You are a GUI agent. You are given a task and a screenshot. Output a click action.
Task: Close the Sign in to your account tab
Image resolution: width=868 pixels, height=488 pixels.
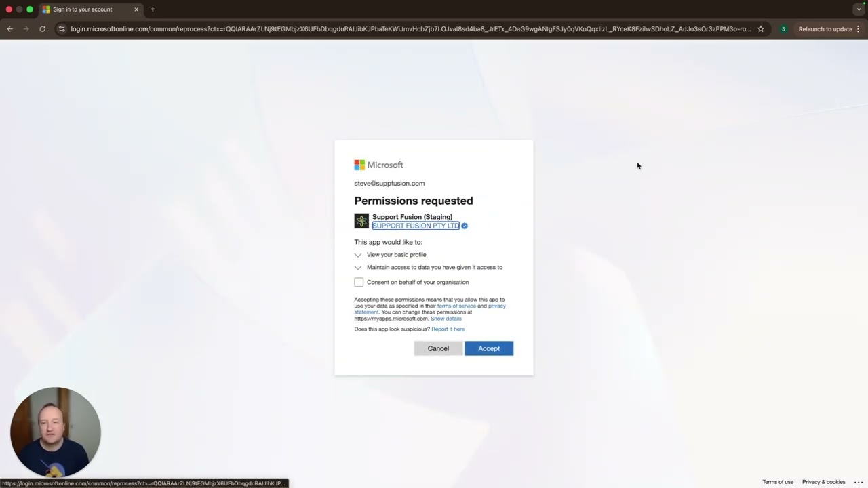[x=136, y=9]
